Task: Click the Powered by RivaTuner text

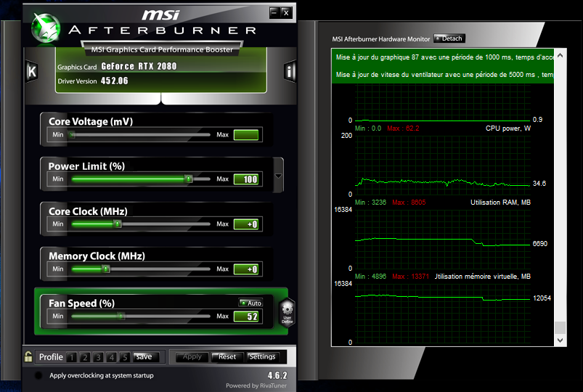Action: point(256,385)
